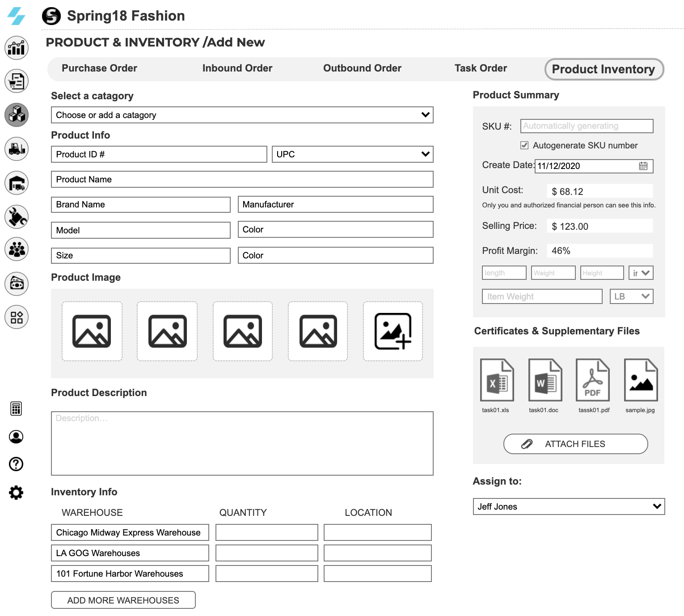Viewport: 684px width, 616px height.
Task: Select the Product Inventory tab
Action: click(x=604, y=69)
